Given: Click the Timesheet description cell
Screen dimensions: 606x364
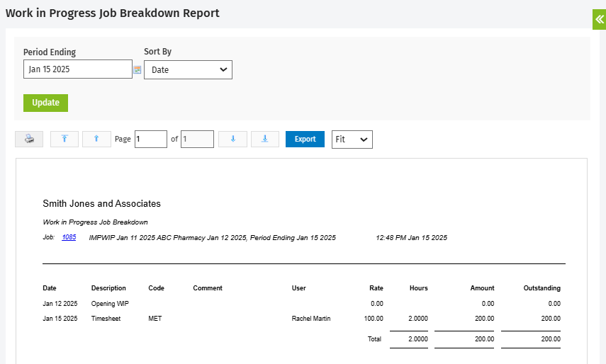Looking at the screenshot, I should pos(106,319).
